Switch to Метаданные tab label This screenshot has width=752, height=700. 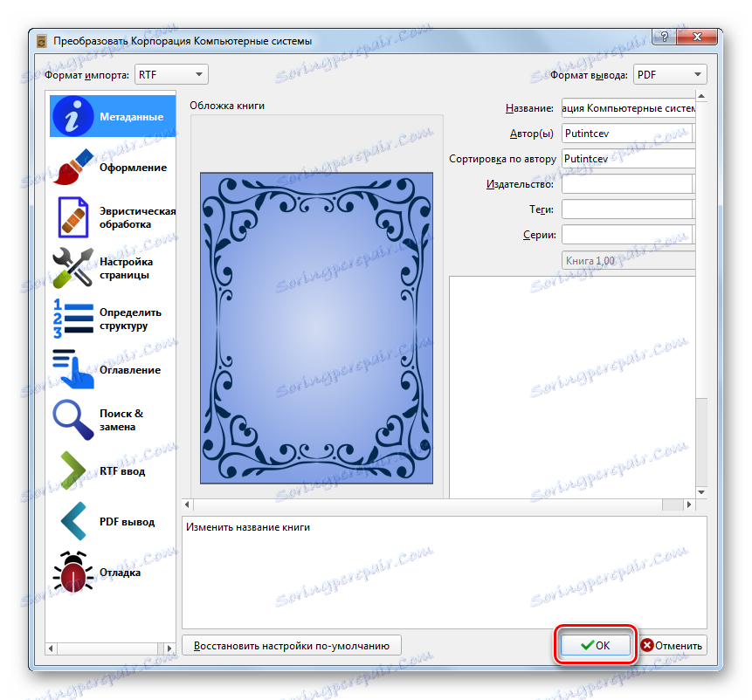click(131, 117)
